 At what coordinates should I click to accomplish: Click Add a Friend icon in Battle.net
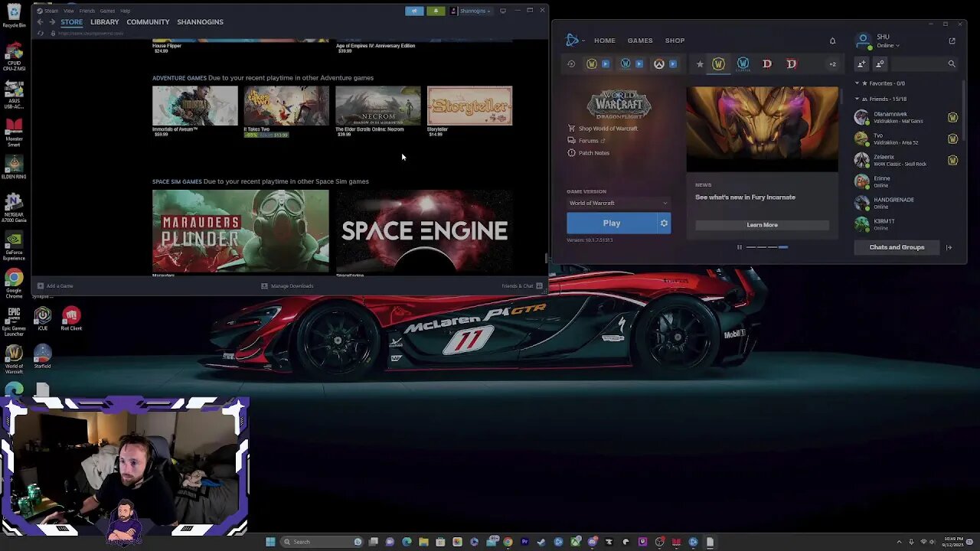click(861, 64)
